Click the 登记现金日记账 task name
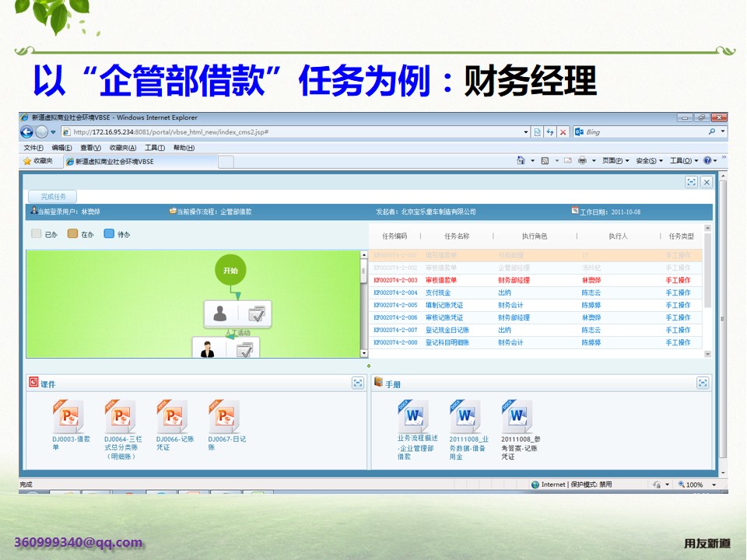 (x=447, y=330)
